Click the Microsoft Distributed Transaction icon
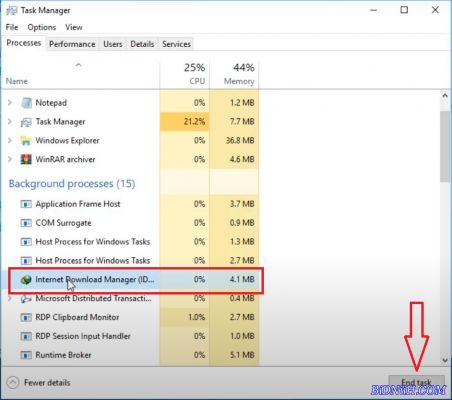Image resolution: width=452 pixels, height=400 pixels. [26, 299]
